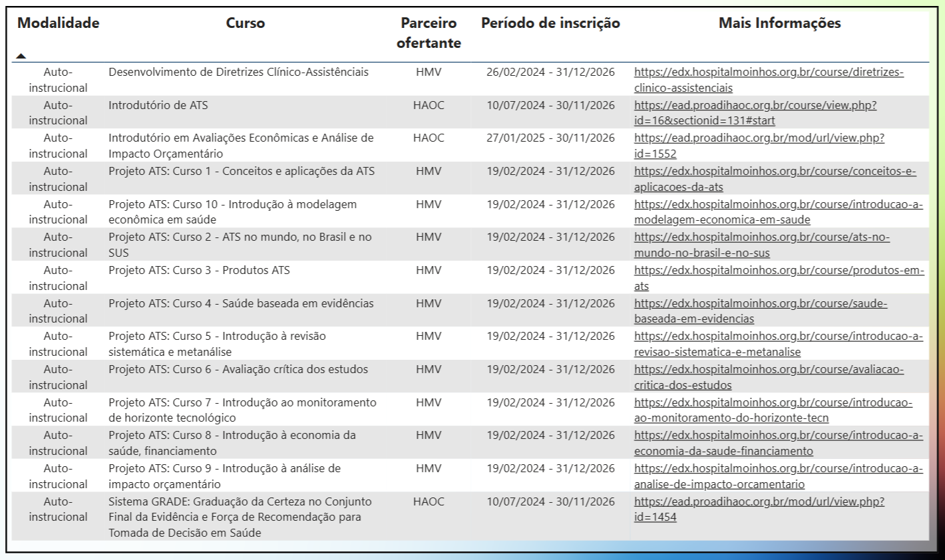
Task: Click HAOC partner in Avaliações Econômicas row
Action: 429,138
